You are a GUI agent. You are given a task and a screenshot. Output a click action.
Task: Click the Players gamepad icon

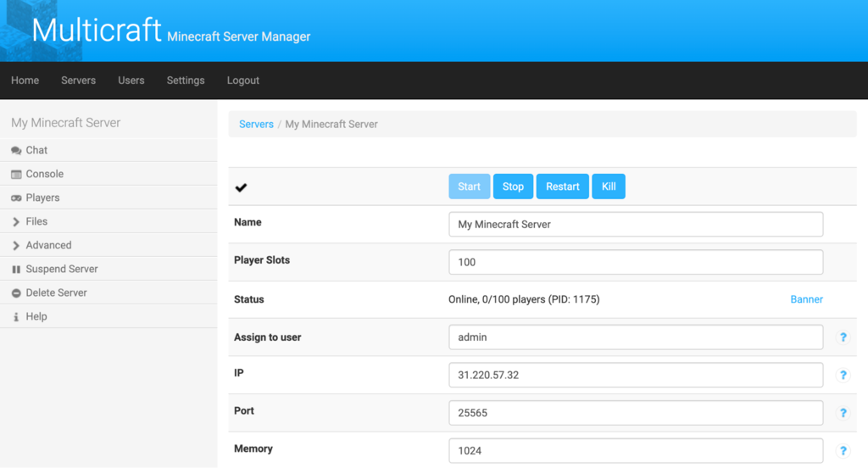(x=16, y=198)
